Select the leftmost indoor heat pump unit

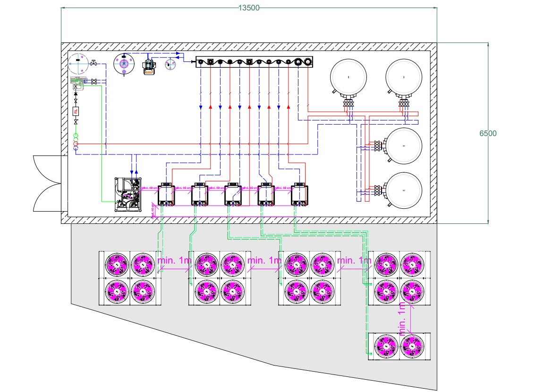pyautogui.click(x=166, y=195)
